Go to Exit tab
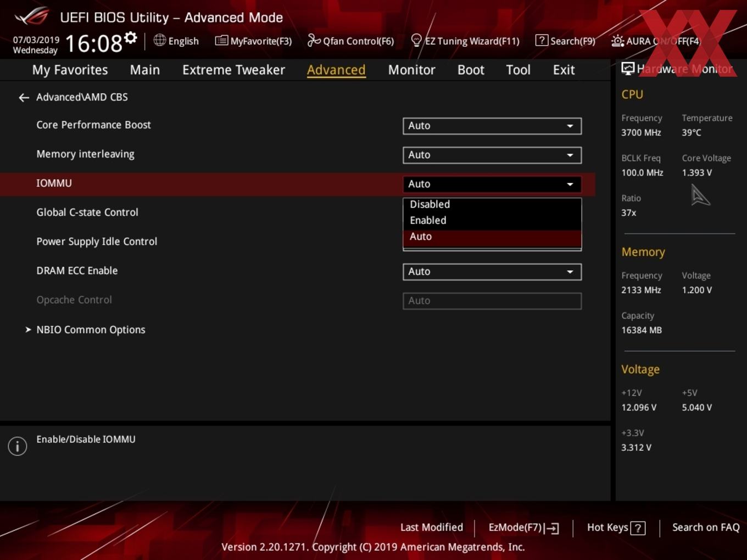This screenshot has width=747, height=560. [564, 70]
